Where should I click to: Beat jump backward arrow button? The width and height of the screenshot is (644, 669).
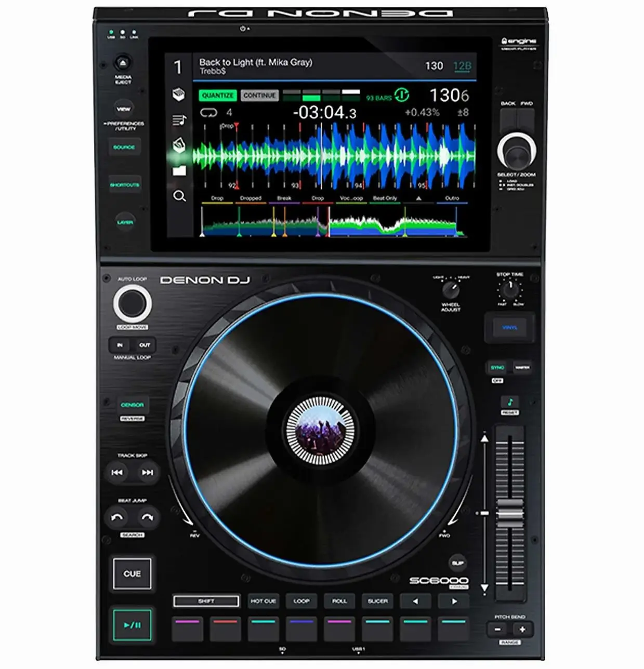[x=117, y=517]
